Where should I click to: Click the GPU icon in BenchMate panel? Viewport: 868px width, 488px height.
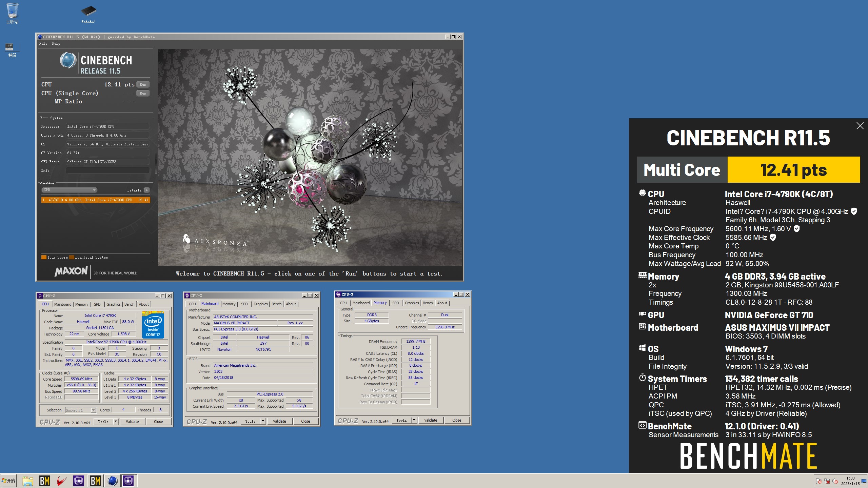click(x=642, y=314)
